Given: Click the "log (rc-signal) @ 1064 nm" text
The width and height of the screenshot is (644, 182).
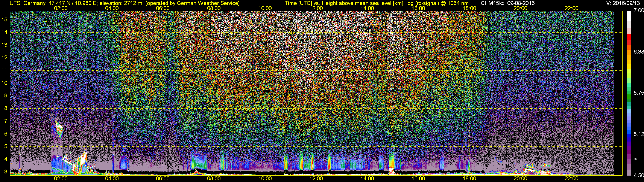Looking at the screenshot, I should (x=437, y=3).
